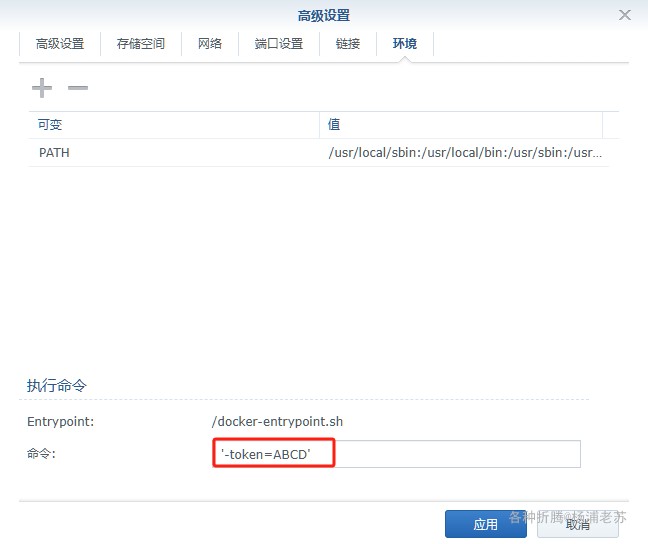Click the Entrypoint: label

[61, 422]
